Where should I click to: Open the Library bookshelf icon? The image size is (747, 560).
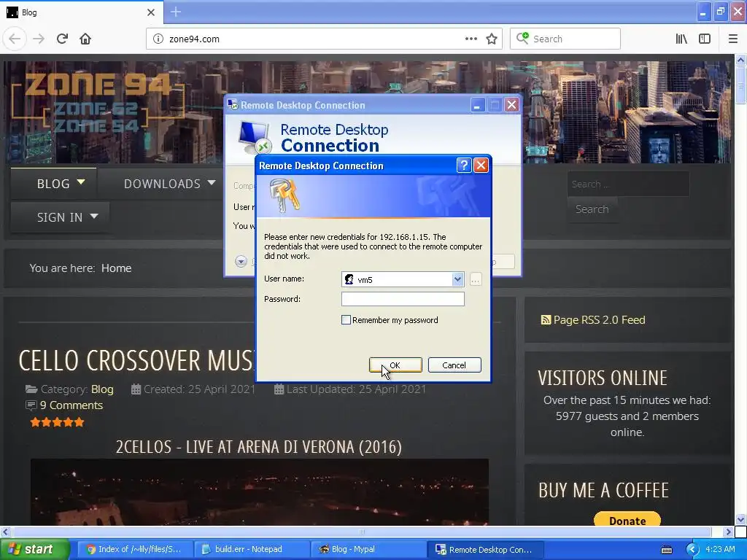(x=681, y=39)
